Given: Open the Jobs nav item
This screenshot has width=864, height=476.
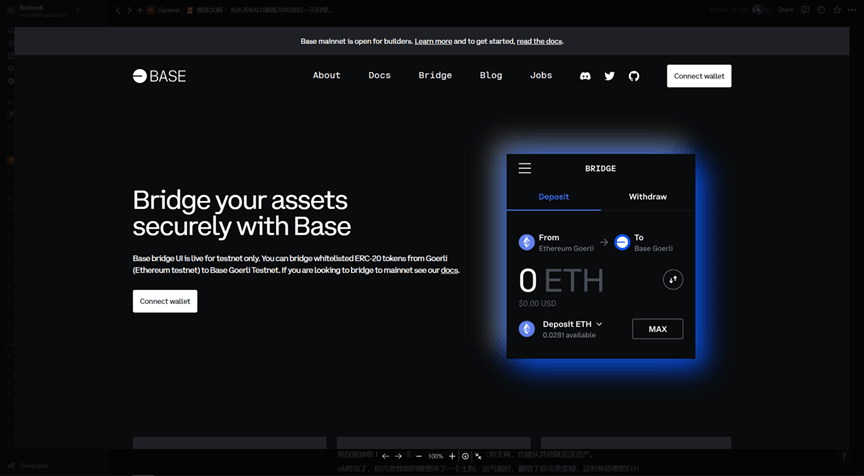Looking at the screenshot, I should tap(541, 75).
